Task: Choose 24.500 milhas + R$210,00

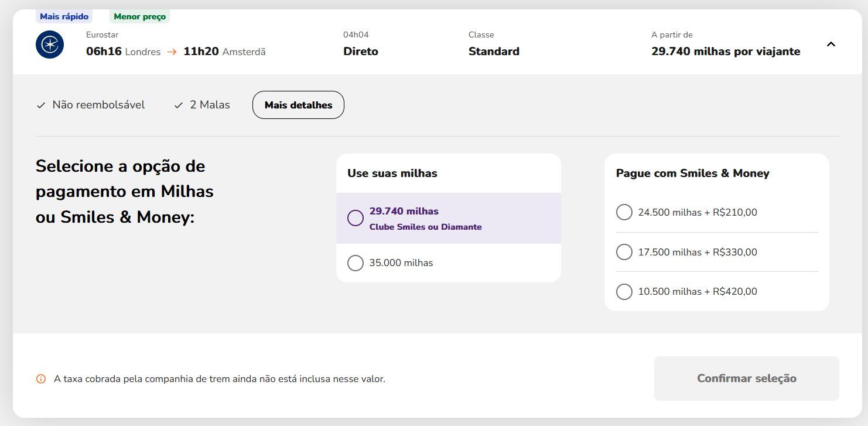Action: coord(624,212)
